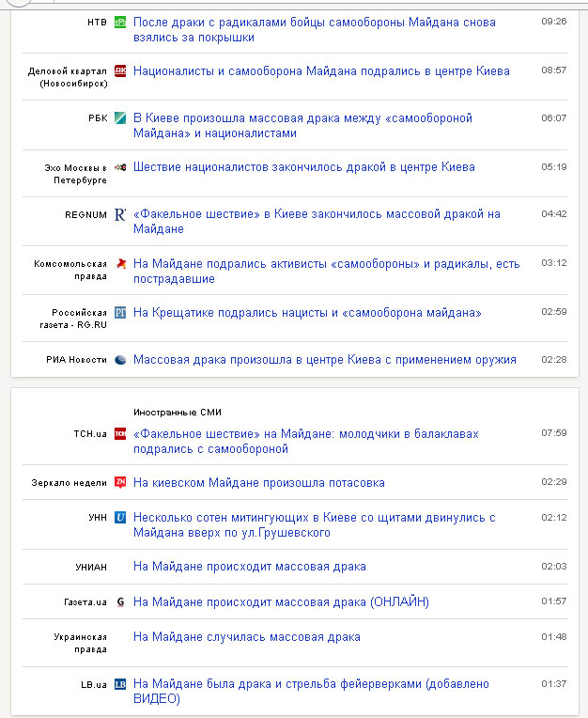Click the Комсомольская правда red icon
Viewport: 588px width, 718px height.
tap(120, 264)
